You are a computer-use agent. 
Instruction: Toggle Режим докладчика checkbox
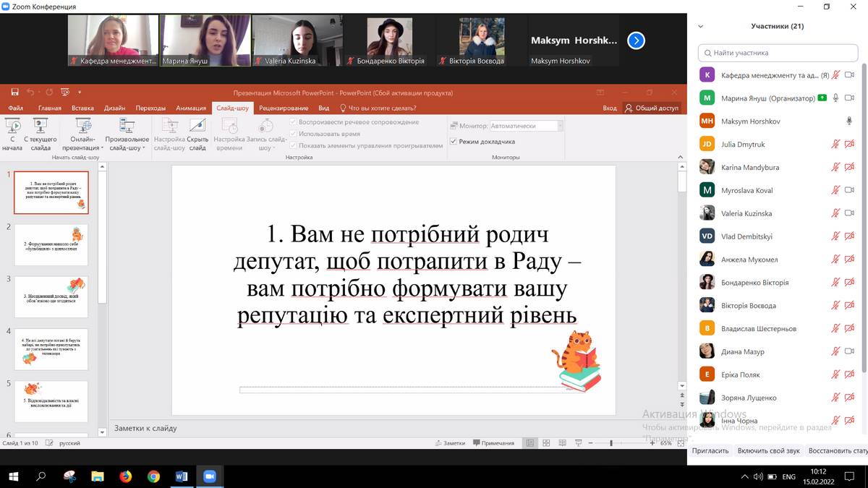[454, 142]
